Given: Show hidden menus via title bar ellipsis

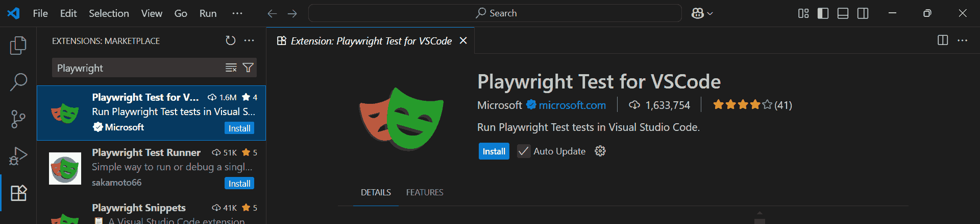Looking at the screenshot, I should [237, 13].
